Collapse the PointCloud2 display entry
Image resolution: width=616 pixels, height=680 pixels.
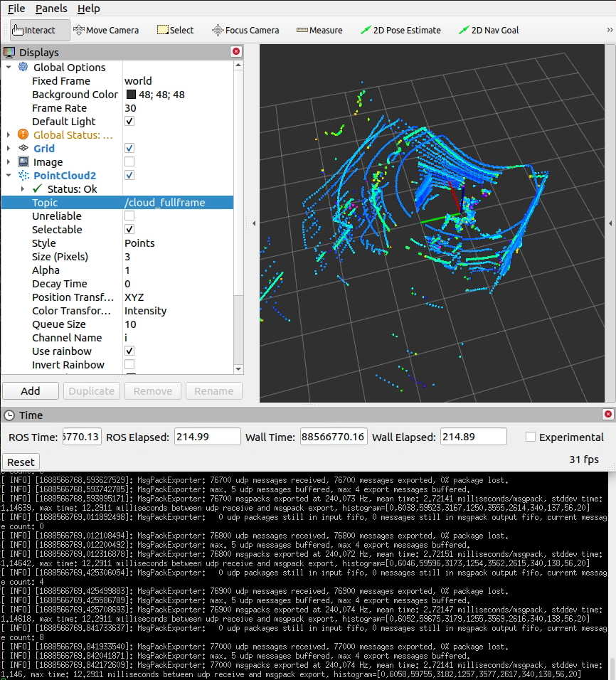[7, 175]
